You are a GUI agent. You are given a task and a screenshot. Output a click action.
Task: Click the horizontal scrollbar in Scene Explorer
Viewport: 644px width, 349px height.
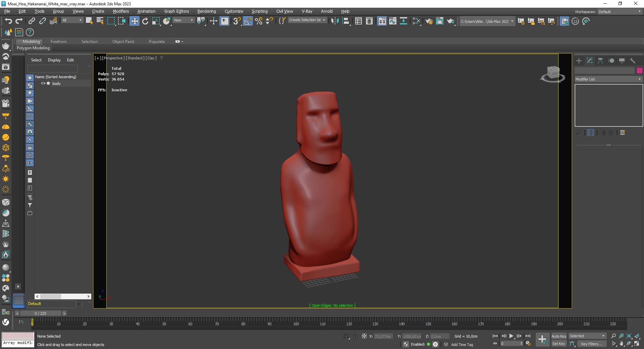(63, 296)
